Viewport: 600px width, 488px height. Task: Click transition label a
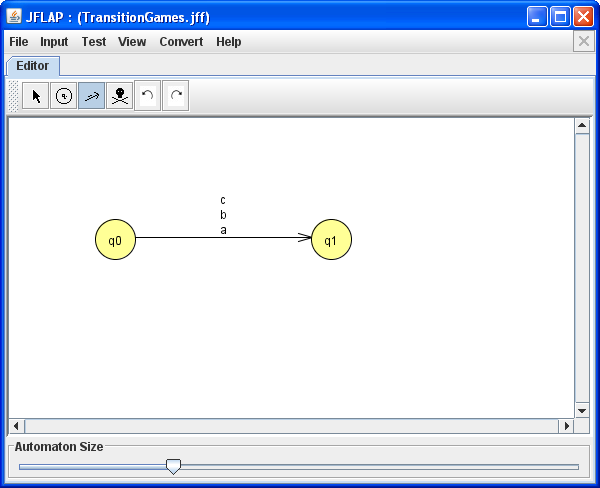223,230
